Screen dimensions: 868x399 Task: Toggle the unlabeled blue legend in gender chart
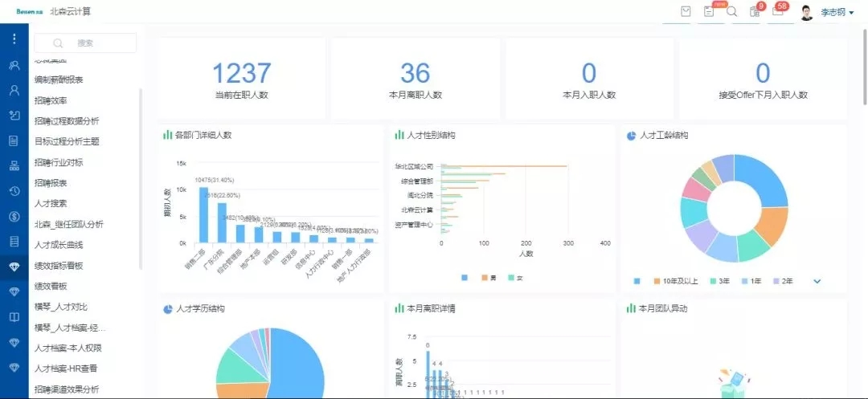465,278
